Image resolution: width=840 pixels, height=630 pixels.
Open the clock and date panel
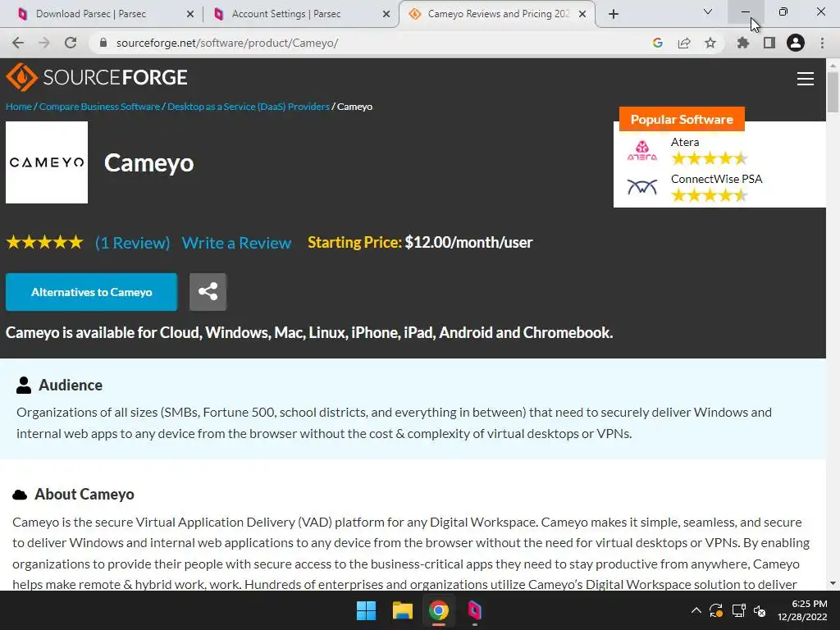[802, 610]
